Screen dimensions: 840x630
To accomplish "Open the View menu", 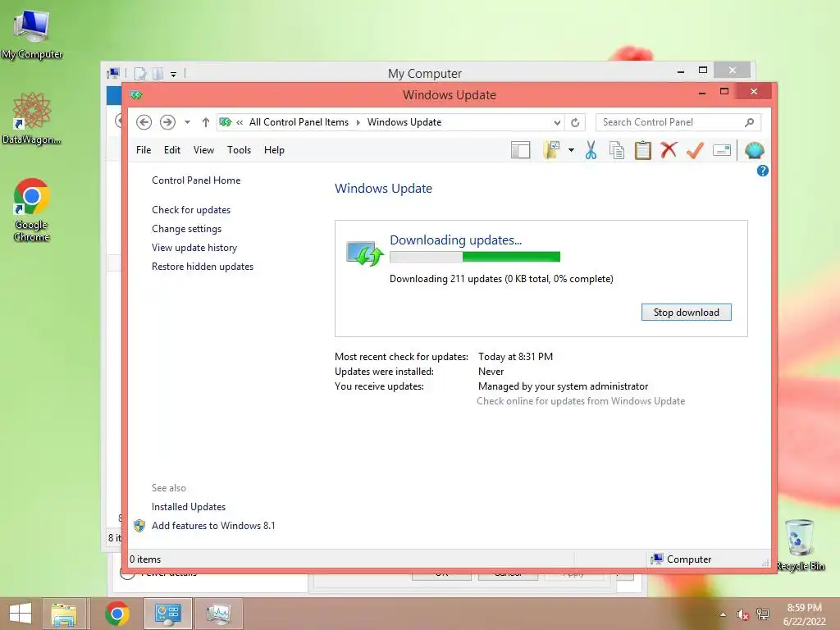I will pos(203,150).
